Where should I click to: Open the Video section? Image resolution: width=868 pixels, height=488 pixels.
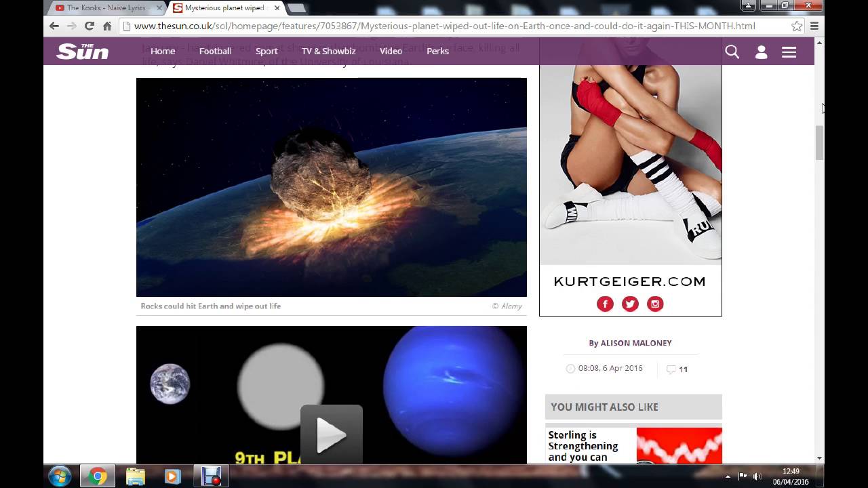pos(391,51)
